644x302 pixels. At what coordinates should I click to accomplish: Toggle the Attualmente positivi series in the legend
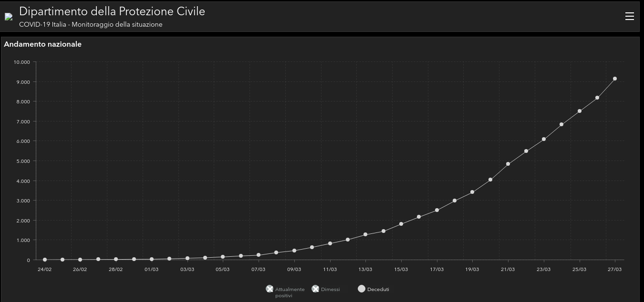(270, 289)
